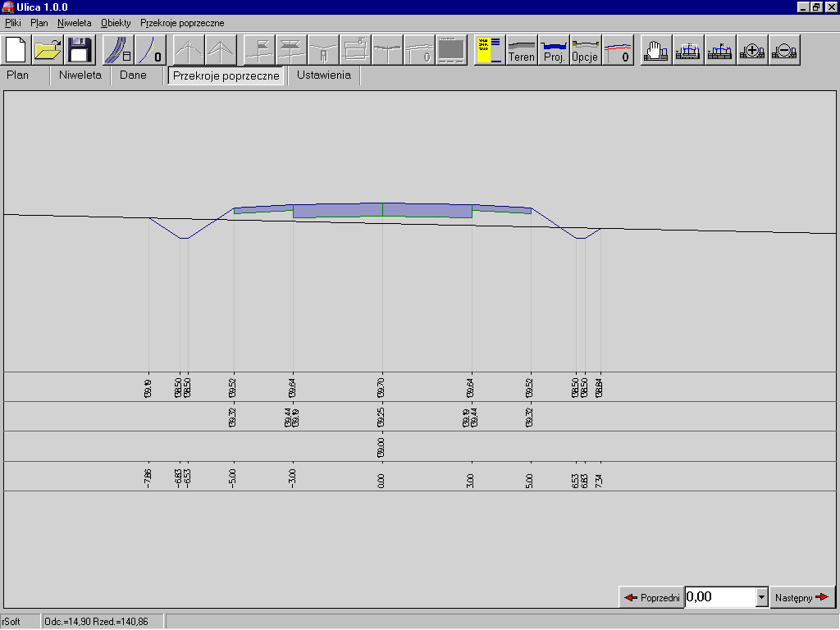This screenshot has height=630, width=840.
Task: Click the hand pan tool icon
Action: (x=655, y=50)
